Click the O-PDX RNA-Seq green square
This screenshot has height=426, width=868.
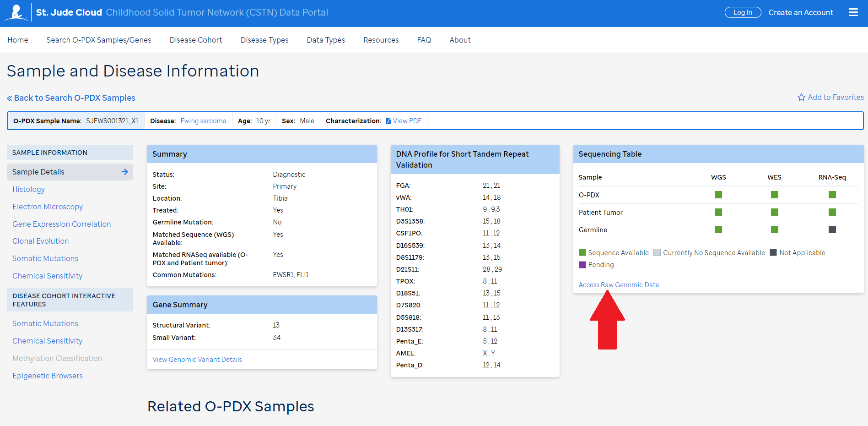[832, 195]
